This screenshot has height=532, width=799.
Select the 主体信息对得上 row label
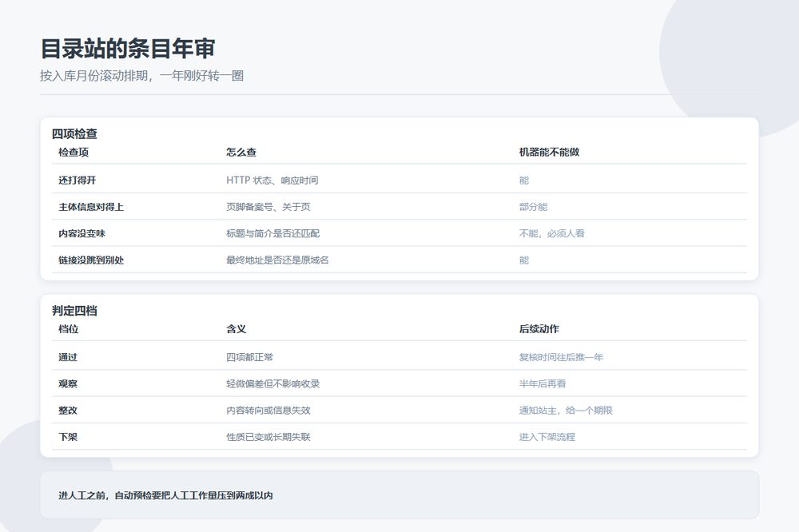[91, 206]
